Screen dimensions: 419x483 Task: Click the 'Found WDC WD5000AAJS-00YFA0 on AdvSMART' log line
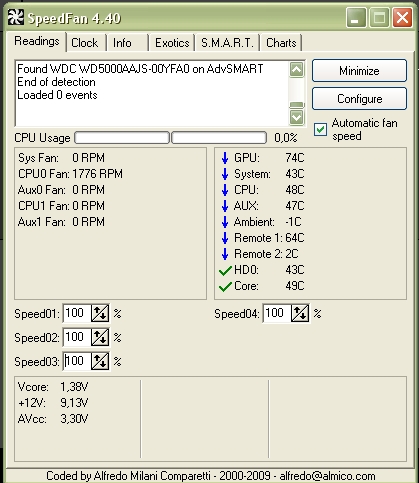coord(140,69)
